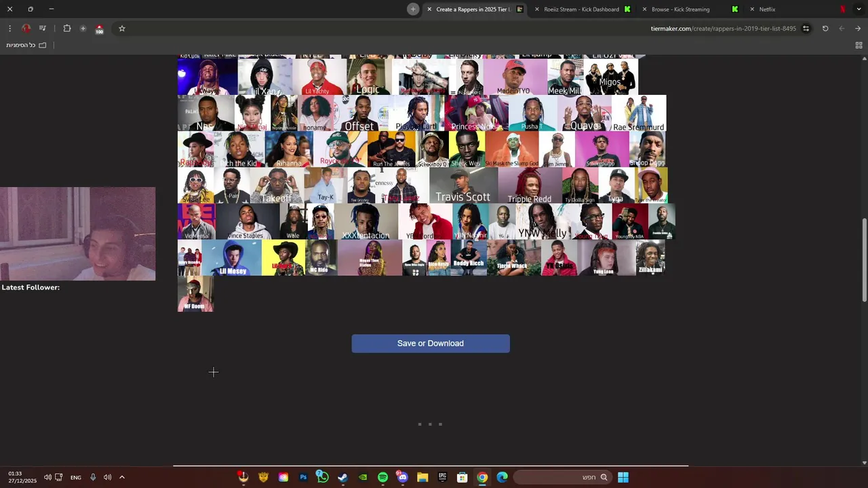Select the Lil Mosey thumbnail
The height and width of the screenshot is (488, 868).
(x=232, y=258)
